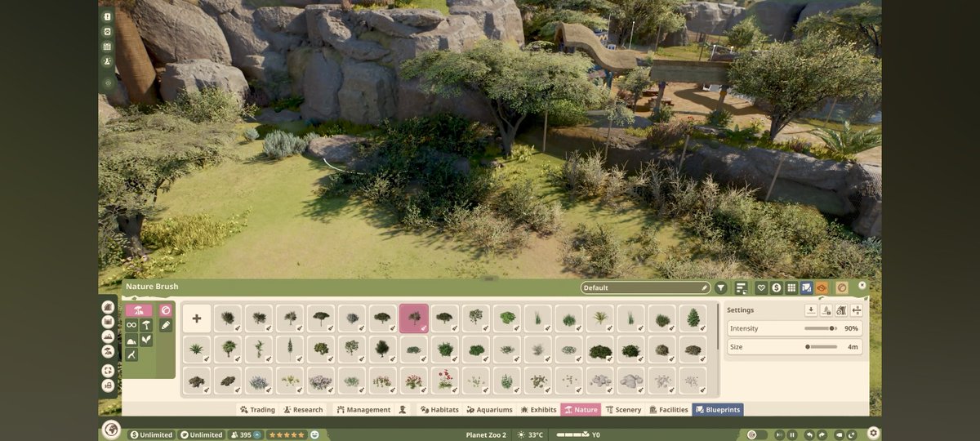Close the Nature Brush panel
The width and height of the screenshot is (980, 441).
click(x=862, y=287)
